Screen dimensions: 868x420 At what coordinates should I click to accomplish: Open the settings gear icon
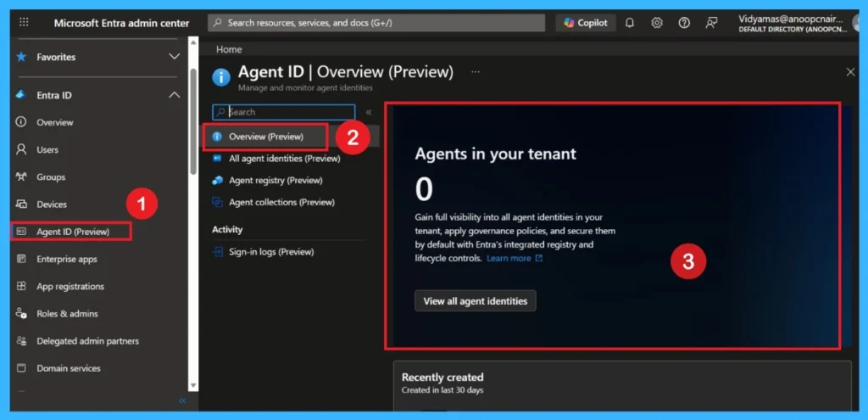(657, 23)
